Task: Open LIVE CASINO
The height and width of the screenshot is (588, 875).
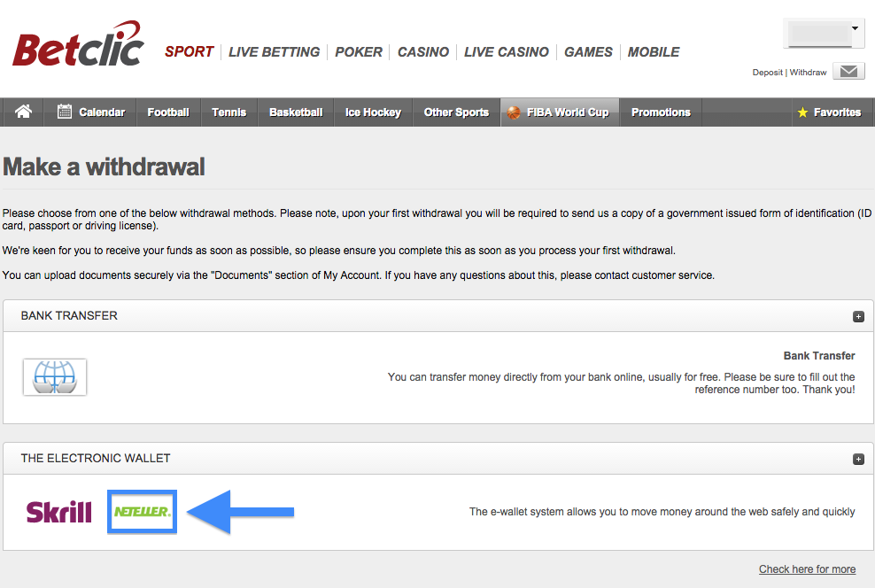Action: 507,52
